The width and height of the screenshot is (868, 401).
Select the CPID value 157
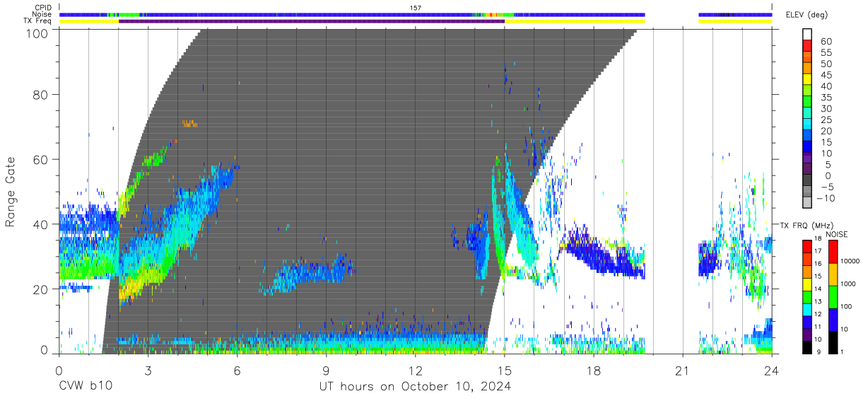[x=416, y=8]
